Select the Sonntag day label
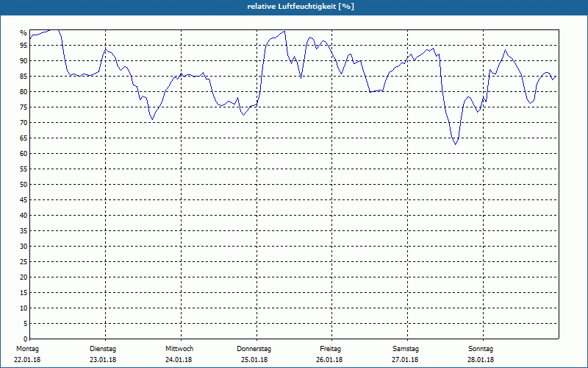The width and height of the screenshot is (588, 368). pos(481,349)
